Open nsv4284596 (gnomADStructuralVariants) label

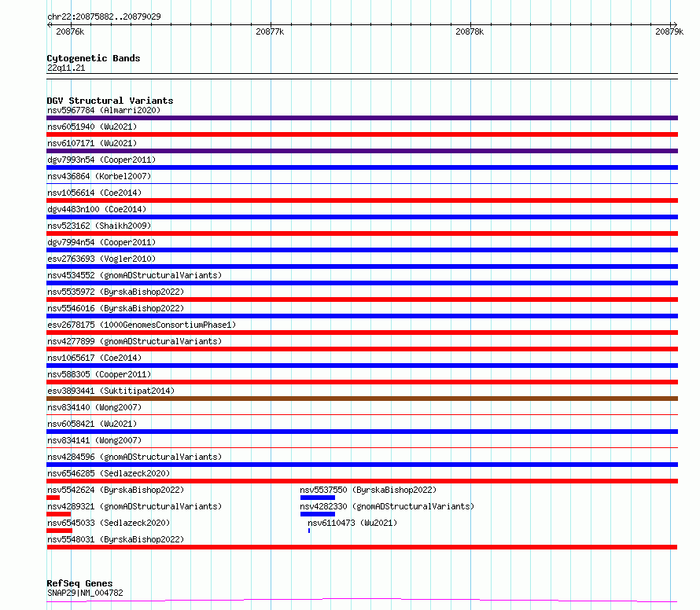coord(134,457)
